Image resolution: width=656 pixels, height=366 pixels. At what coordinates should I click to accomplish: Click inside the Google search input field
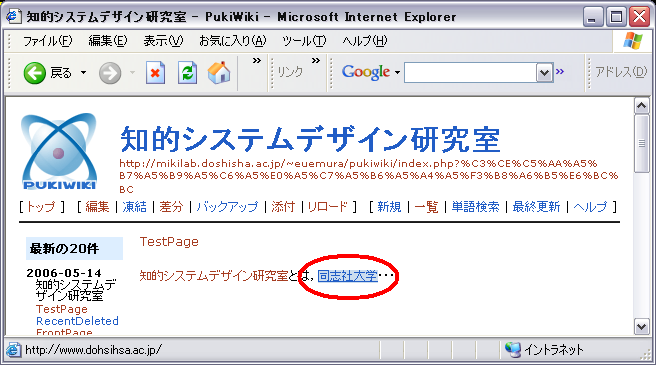tap(470, 73)
